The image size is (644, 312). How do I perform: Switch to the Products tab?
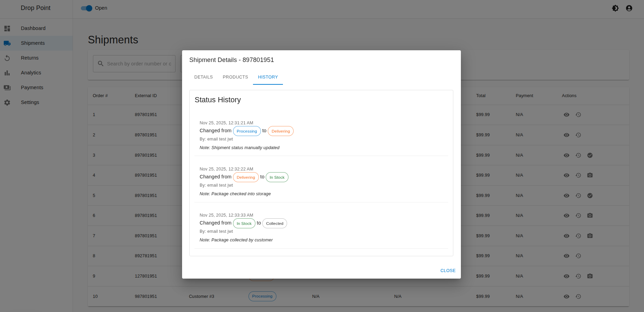[235, 77]
